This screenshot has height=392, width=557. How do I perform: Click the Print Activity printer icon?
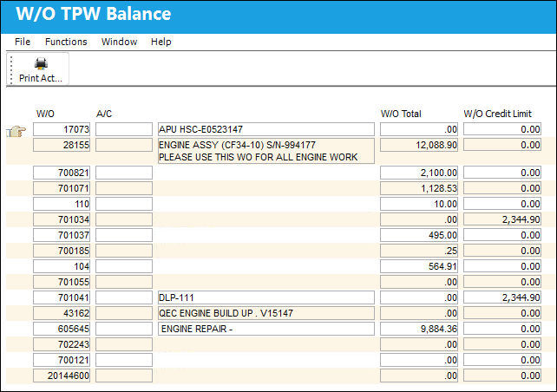click(x=41, y=63)
